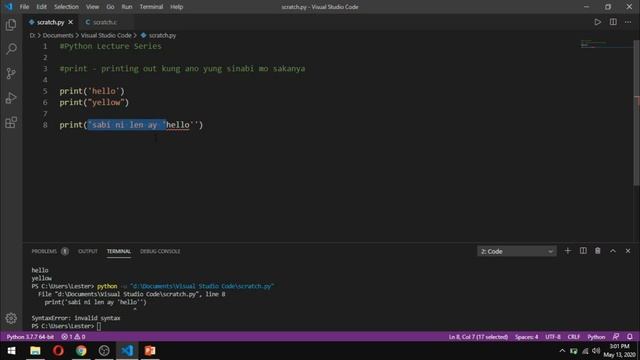Open the Explorer view in activity bar
Screen dimensions: 640x360
tap(11, 25)
